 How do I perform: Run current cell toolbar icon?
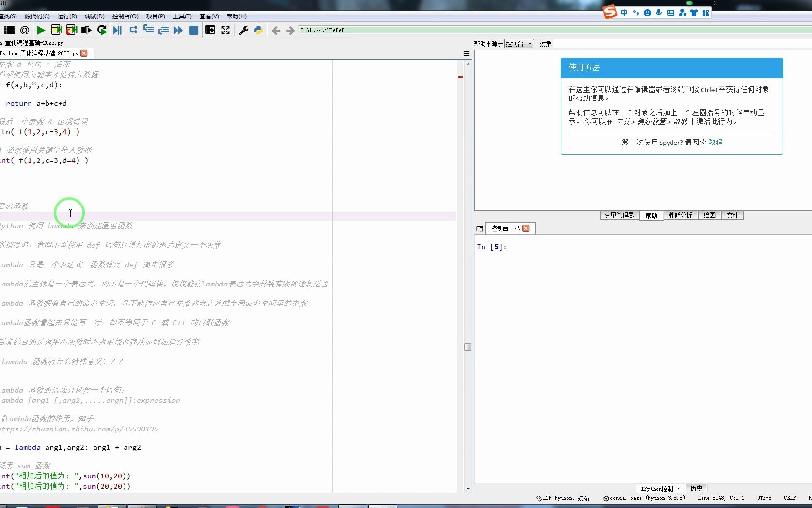click(x=56, y=30)
